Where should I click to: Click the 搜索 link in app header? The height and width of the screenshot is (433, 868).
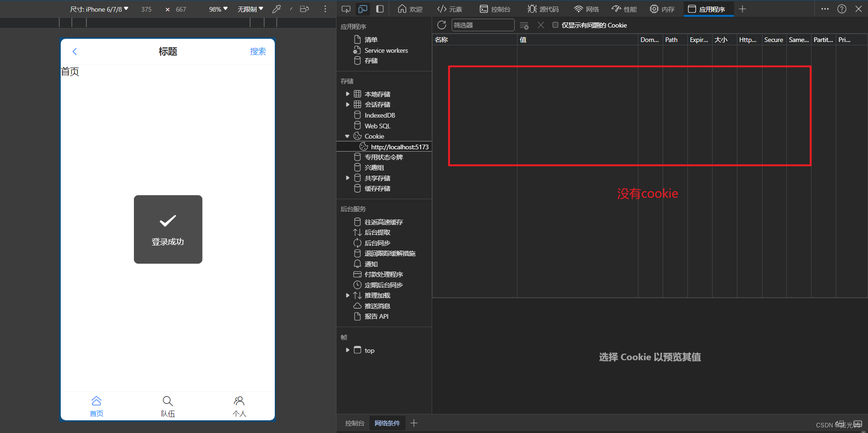pyautogui.click(x=258, y=51)
